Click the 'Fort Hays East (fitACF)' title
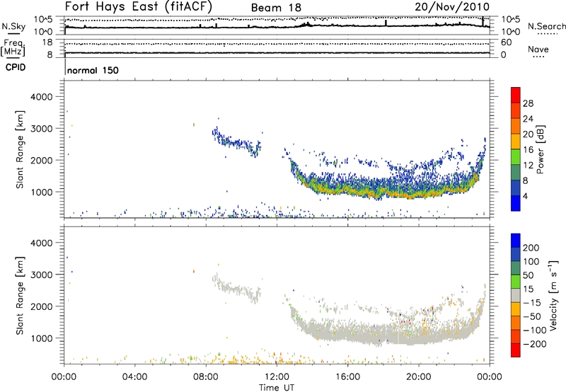Viewport: 566px width, 392px height. pyautogui.click(x=139, y=6)
